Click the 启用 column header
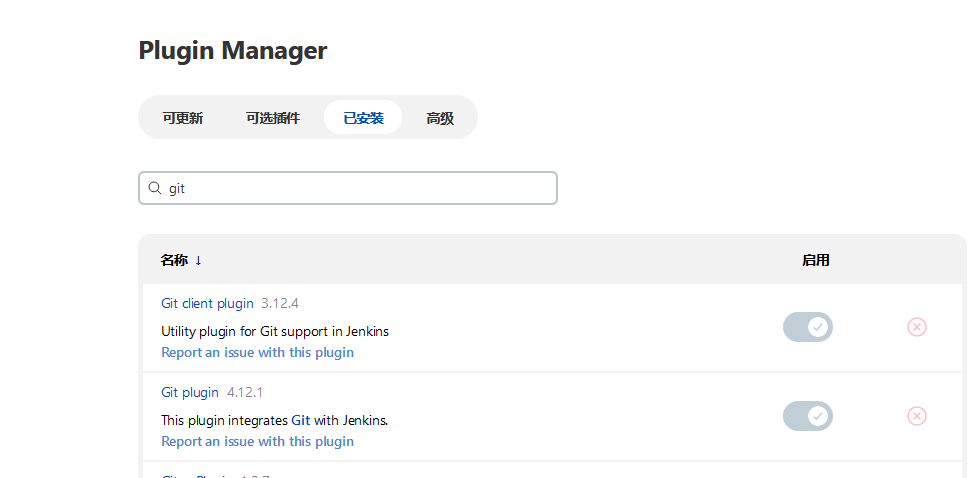This screenshot has height=478, width=973. coord(815,260)
